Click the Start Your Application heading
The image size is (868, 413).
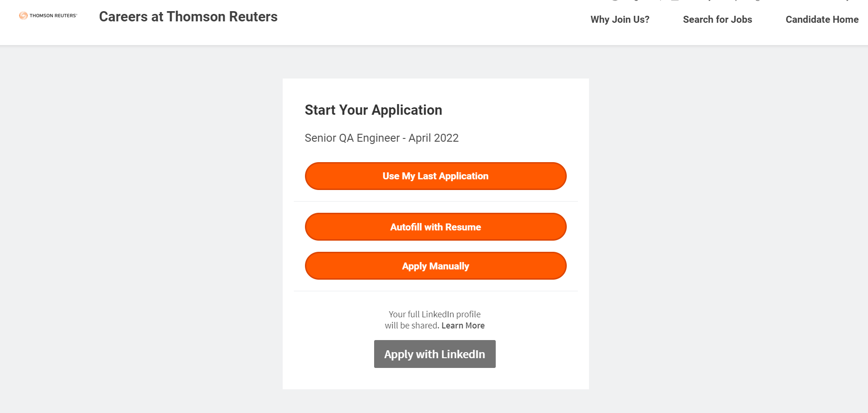(x=373, y=110)
